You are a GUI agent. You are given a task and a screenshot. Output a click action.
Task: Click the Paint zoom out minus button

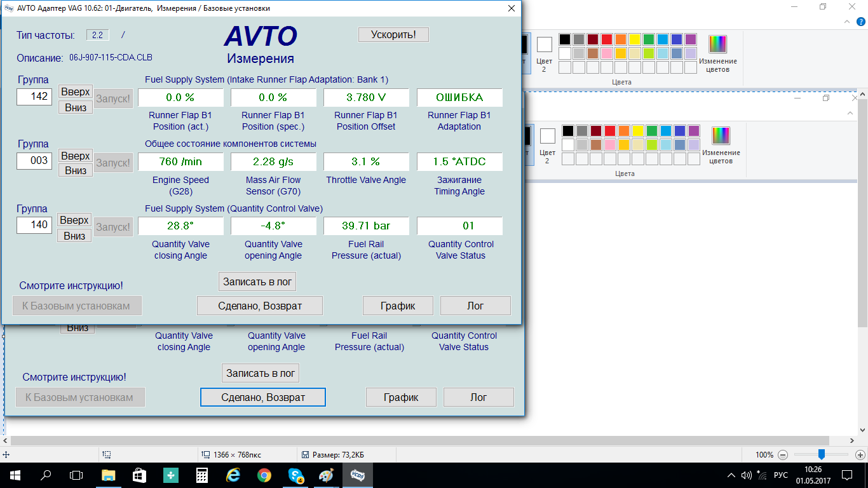point(783,455)
